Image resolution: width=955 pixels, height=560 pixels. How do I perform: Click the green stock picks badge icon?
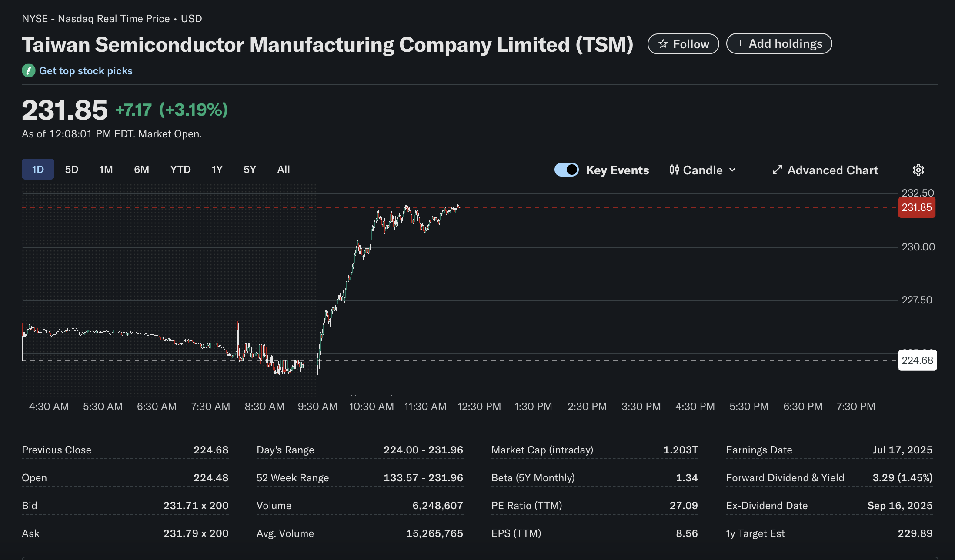[29, 70]
